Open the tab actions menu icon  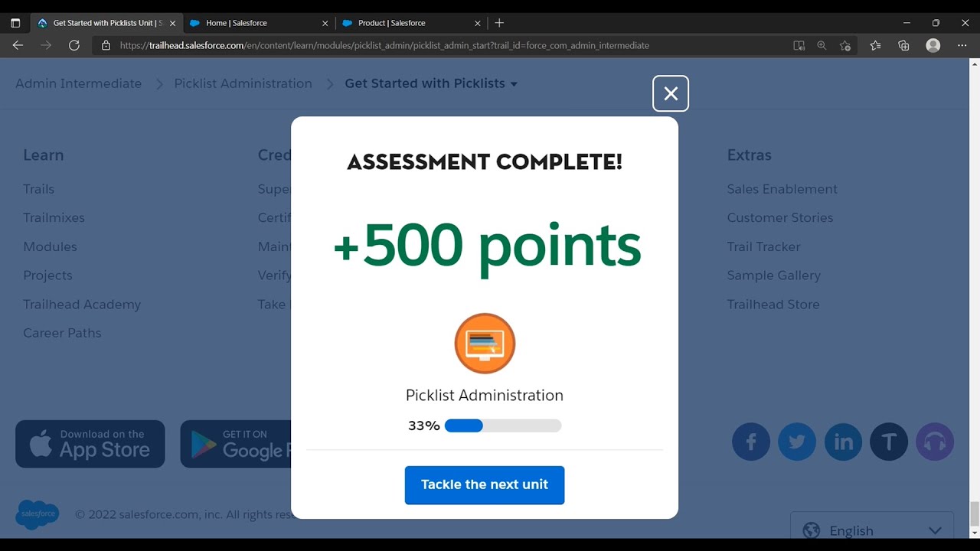[15, 23]
